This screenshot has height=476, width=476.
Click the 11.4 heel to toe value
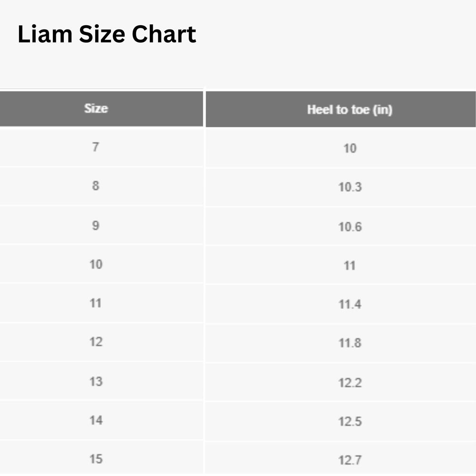pyautogui.click(x=350, y=304)
